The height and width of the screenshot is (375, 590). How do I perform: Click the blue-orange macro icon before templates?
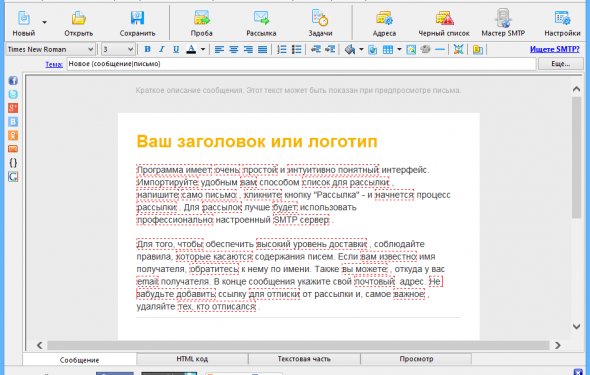(x=458, y=49)
